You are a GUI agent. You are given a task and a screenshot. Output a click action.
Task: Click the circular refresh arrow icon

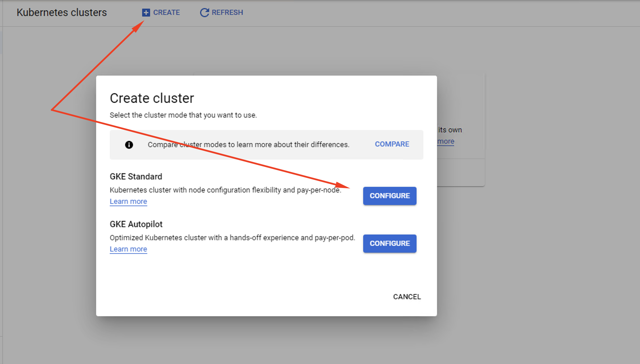(204, 12)
